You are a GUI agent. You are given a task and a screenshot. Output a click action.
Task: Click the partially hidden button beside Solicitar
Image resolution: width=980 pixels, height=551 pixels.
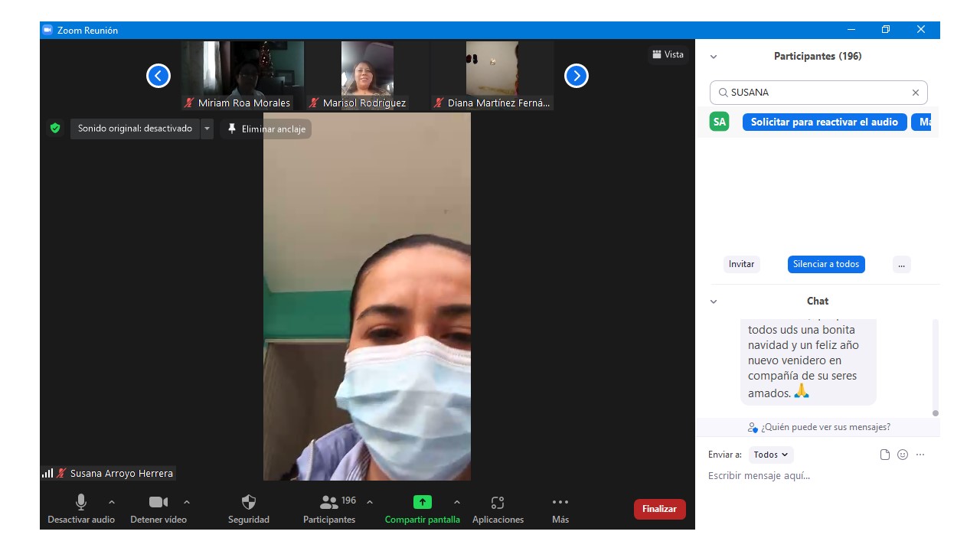point(921,122)
